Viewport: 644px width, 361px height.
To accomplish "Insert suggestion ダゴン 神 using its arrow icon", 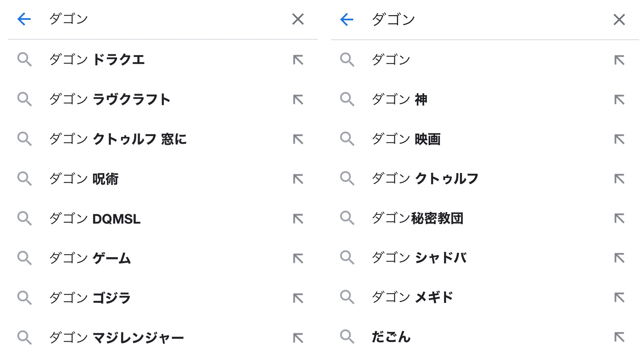I will coord(619,99).
